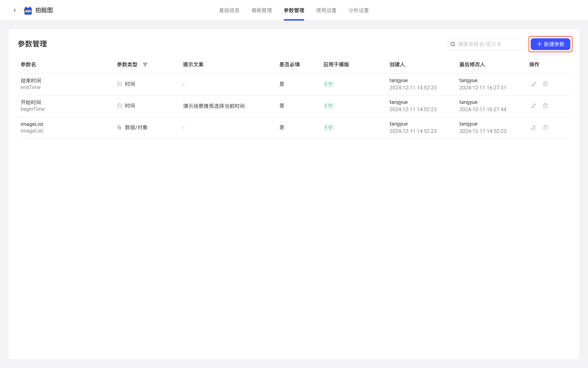588x368 pixels.
Task: Click the 参数管理 page heading
Action: point(32,44)
